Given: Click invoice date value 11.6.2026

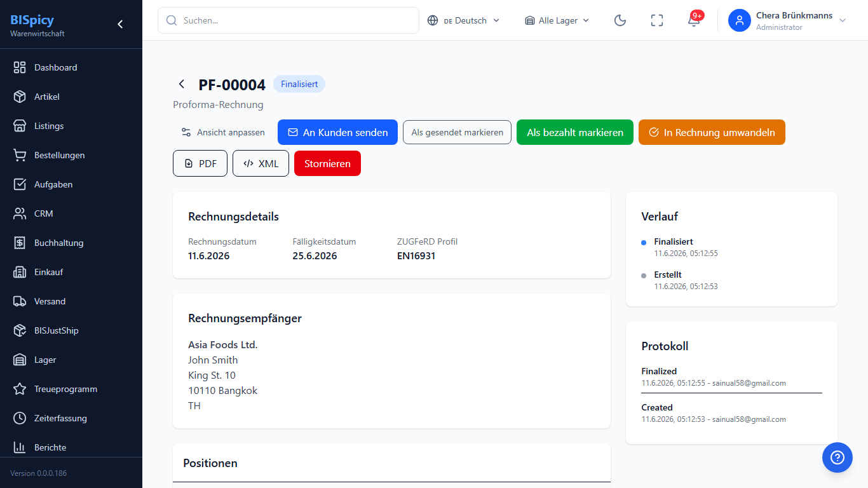Looking at the screenshot, I should tap(209, 256).
